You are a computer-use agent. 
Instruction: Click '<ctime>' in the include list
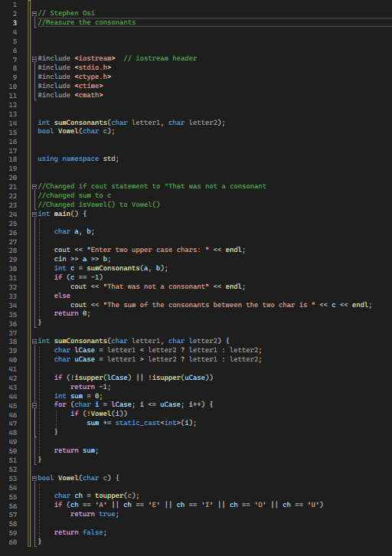click(x=89, y=86)
